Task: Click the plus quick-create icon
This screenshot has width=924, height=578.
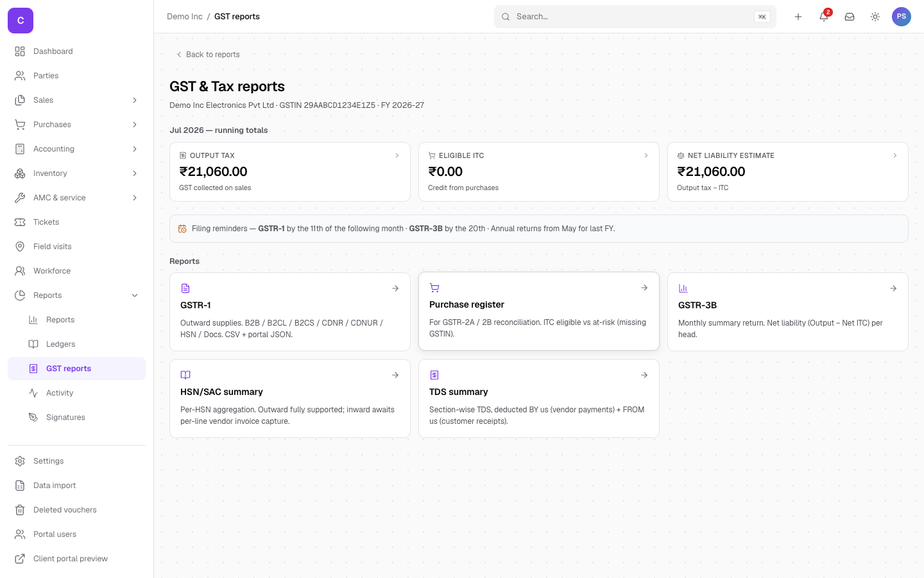Action: pyautogui.click(x=798, y=17)
